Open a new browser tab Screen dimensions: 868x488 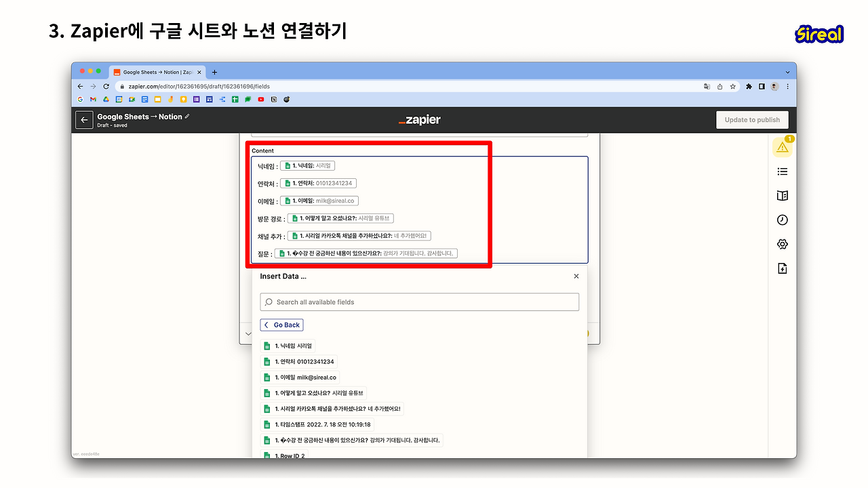point(214,72)
